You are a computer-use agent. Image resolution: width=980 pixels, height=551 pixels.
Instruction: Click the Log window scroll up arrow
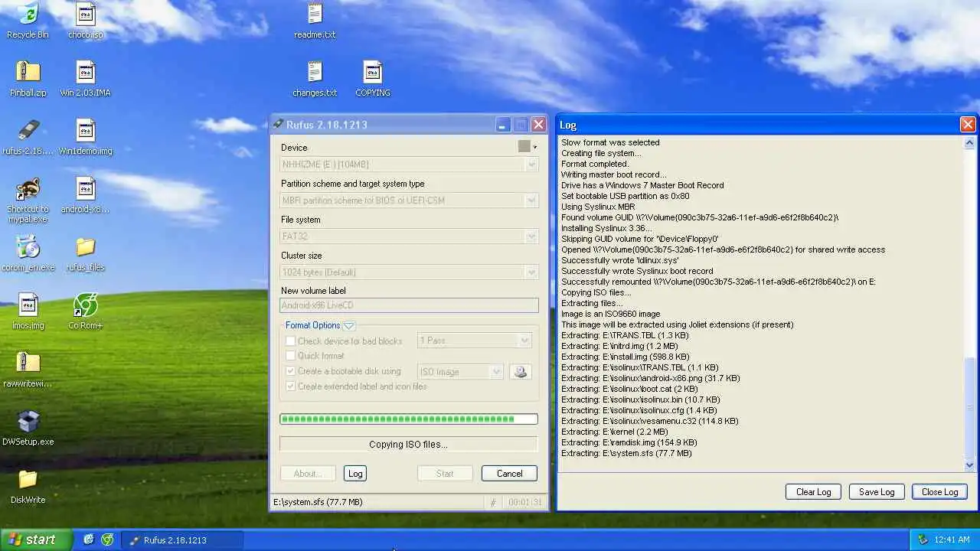point(969,143)
